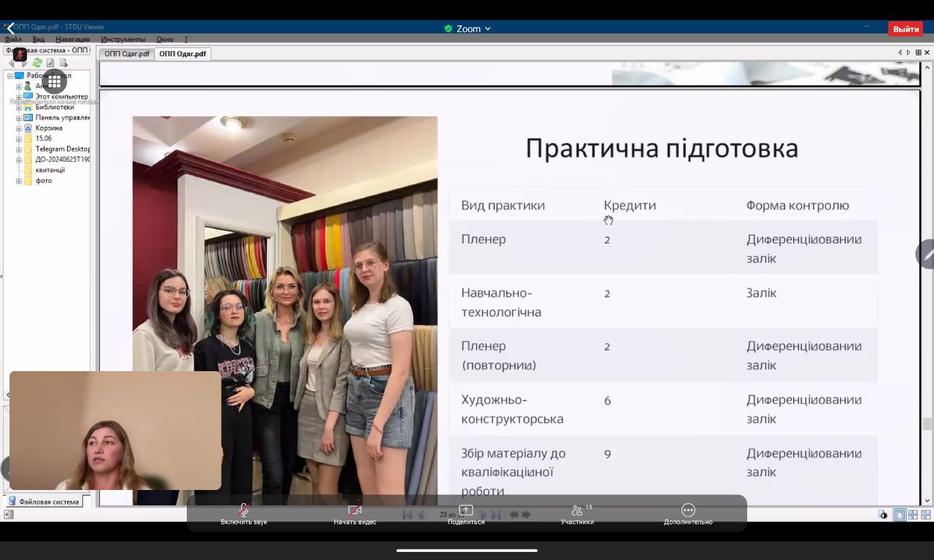Click the document vertical scrollbar thumb
The image size is (934, 560).
pos(927,424)
